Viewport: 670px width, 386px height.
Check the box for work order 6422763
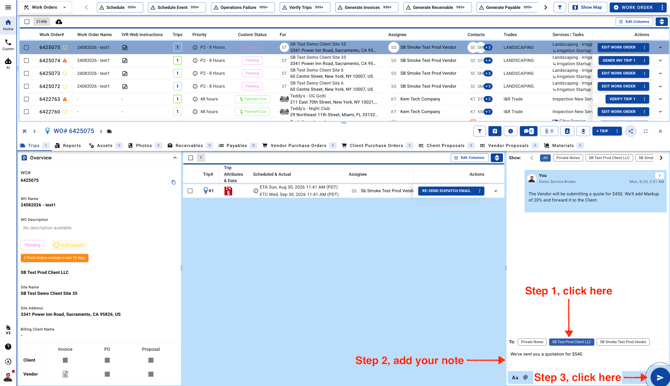[x=26, y=99]
